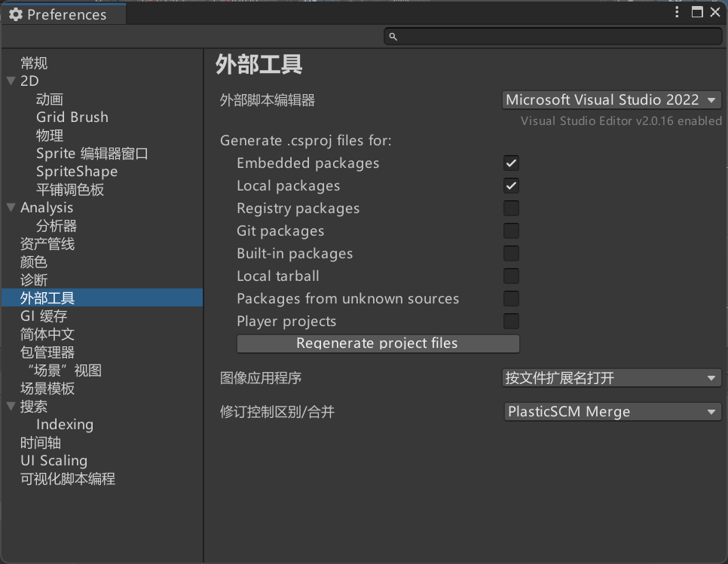The height and width of the screenshot is (564, 728).
Task: Collapse the 搜索 section arrow
Action: point(11,407)
